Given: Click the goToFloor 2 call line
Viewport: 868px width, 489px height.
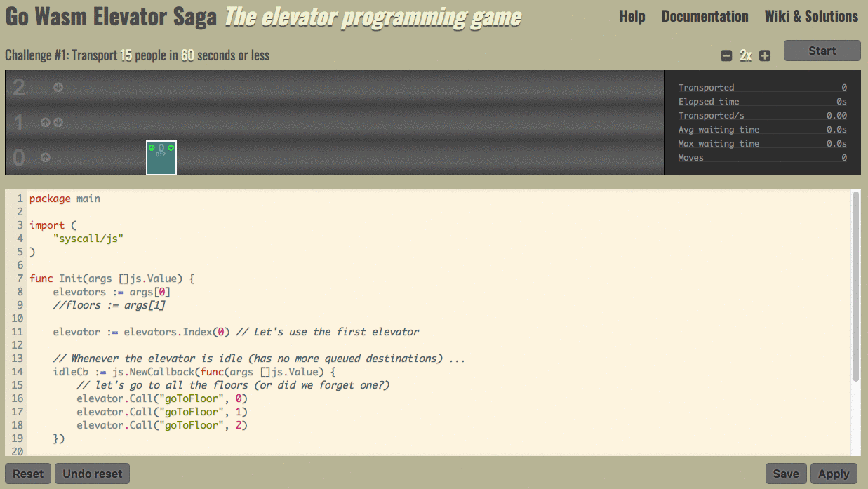Looking at the screenshot, I should pyautogui.click(x=162, y=425).
